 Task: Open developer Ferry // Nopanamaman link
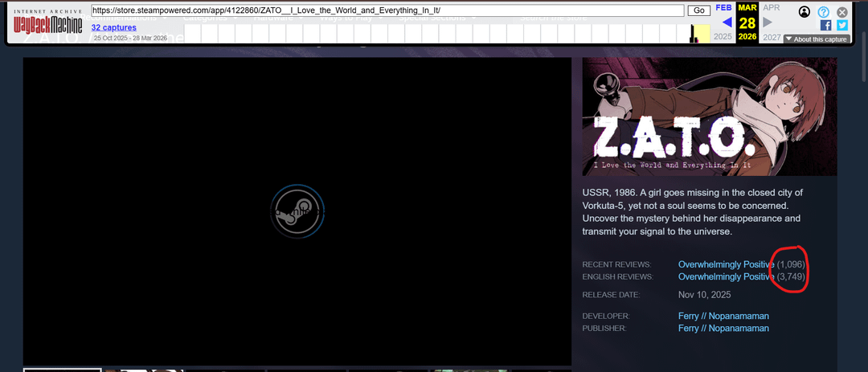tap(723, 316)
